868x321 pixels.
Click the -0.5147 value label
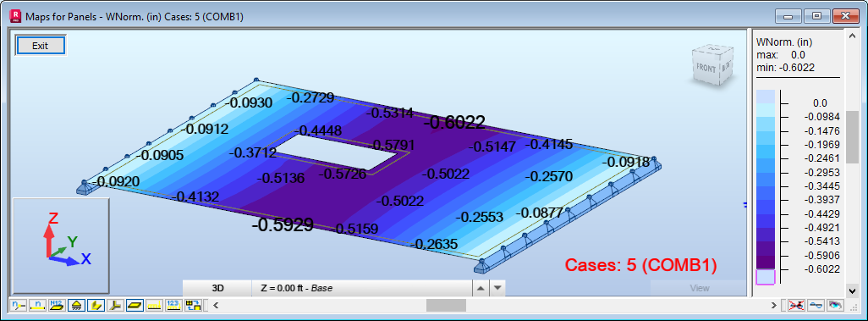(x=492, y=147)
